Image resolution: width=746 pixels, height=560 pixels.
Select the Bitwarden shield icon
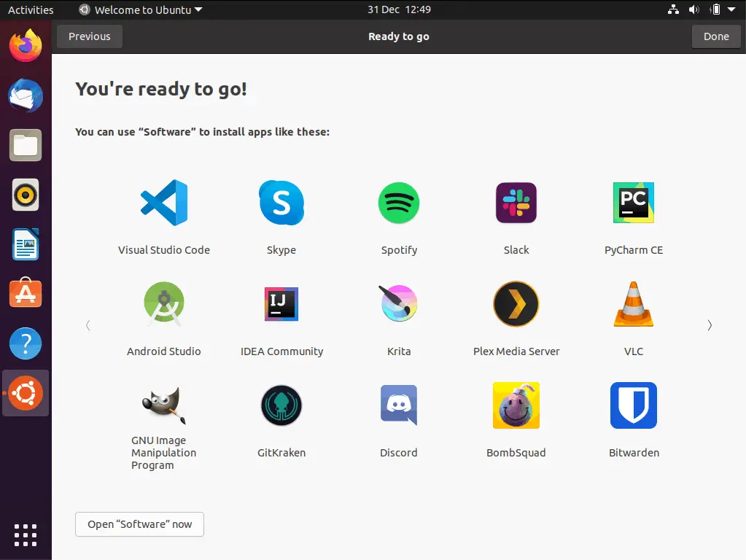tap(634, 405)
